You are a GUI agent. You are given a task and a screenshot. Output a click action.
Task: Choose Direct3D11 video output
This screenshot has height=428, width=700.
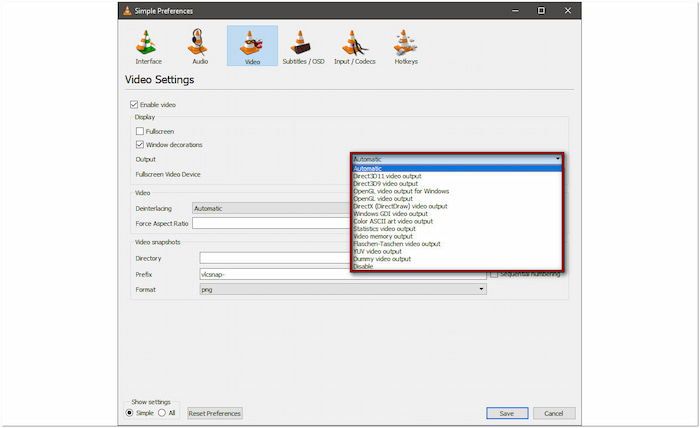click(x=457, y=176)
